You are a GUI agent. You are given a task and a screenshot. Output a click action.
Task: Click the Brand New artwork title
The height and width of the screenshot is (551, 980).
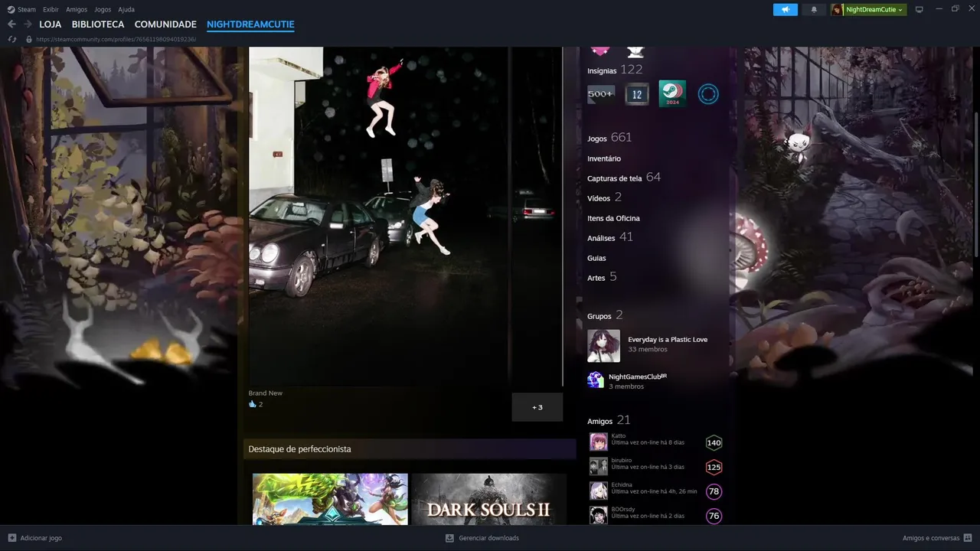tap(265, 393)
